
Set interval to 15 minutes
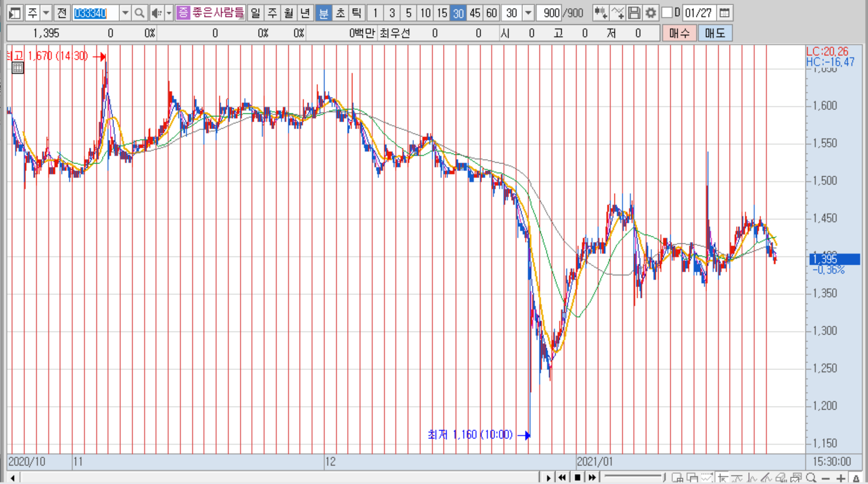coord(442,13)
